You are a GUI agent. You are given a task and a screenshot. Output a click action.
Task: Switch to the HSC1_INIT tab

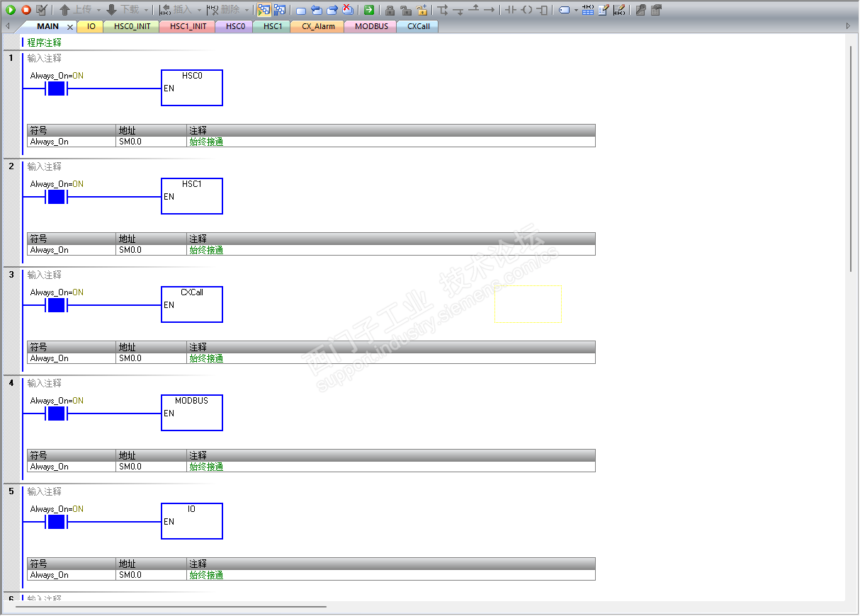tap(188, 26)
